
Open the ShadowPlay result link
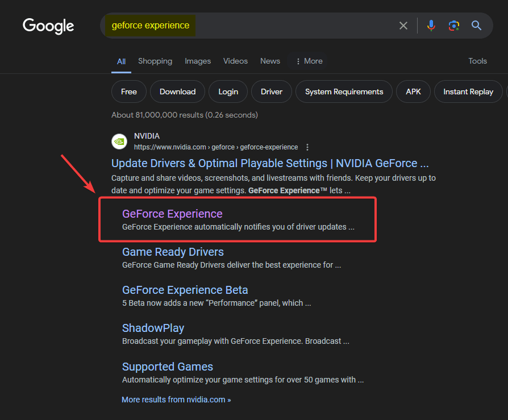(153, 328)
